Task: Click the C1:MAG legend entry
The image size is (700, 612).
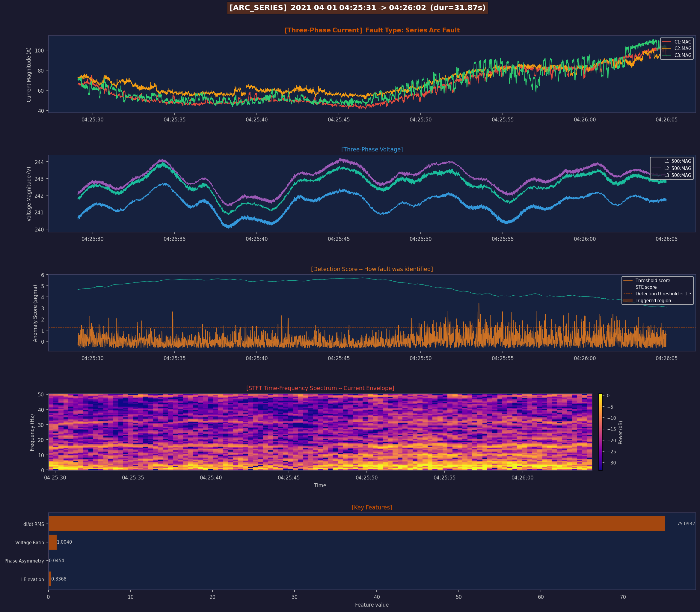Action: pyautogui.click(x=683, y=42)
